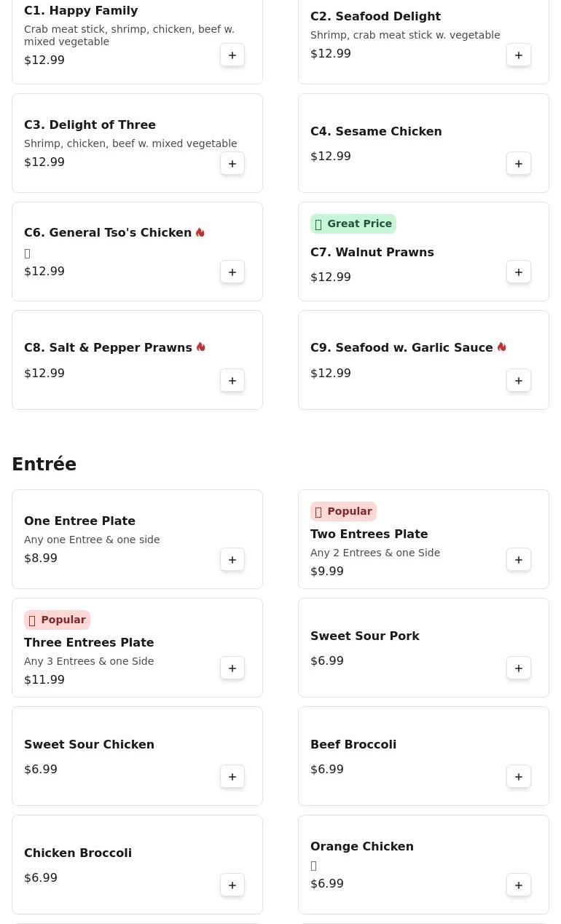The height and width of the screenshot is (924, 561).
Task: Add Chicken Broccoli to cart
Action: click(232, 885)
